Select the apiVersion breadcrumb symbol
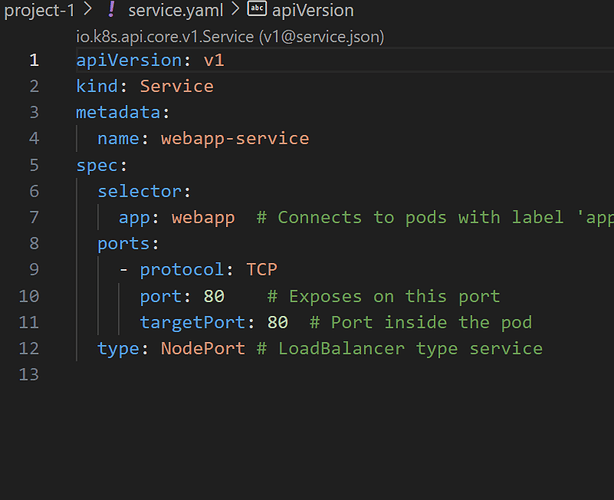 314,10
